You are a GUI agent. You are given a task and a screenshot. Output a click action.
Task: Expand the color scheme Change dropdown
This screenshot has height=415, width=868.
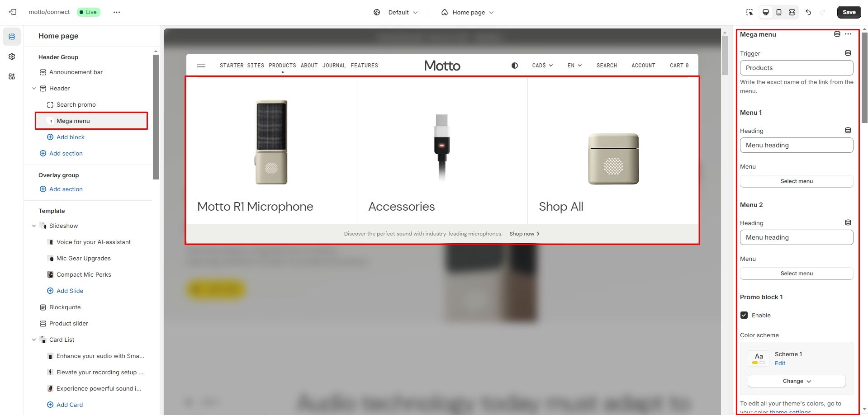797,381
